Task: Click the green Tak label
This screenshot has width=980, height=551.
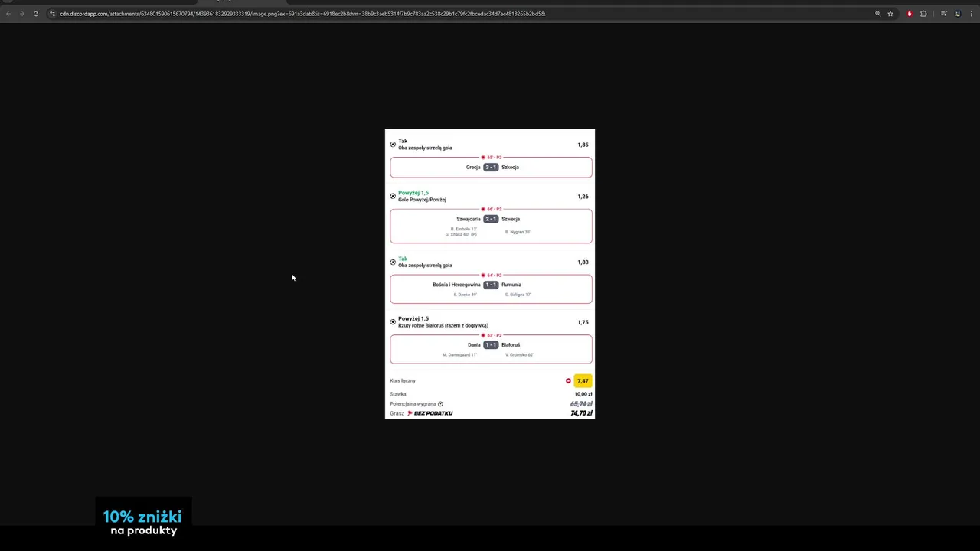Action: coord(403,259)
